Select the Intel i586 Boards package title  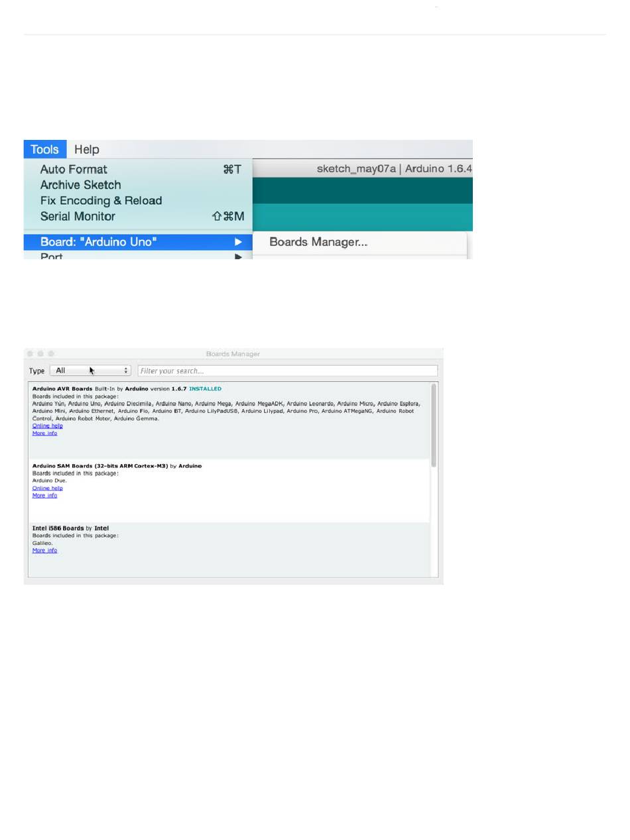point(58,528)
